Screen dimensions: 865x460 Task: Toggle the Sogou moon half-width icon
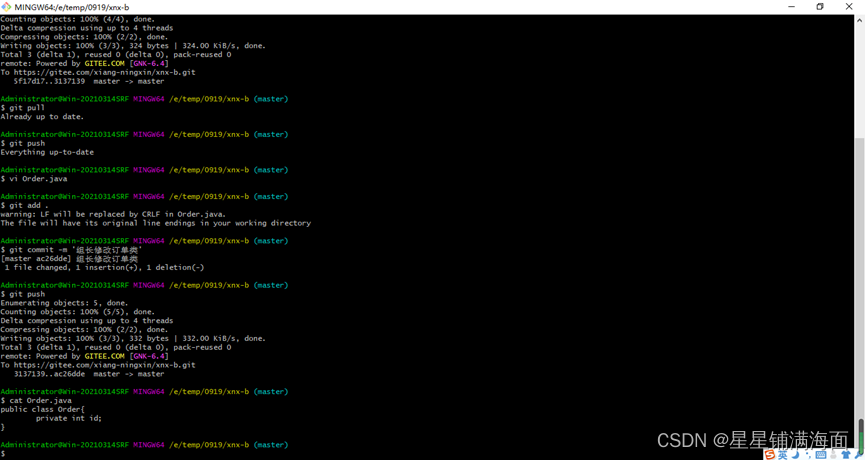pyautogui.click(x=795, y=454)
